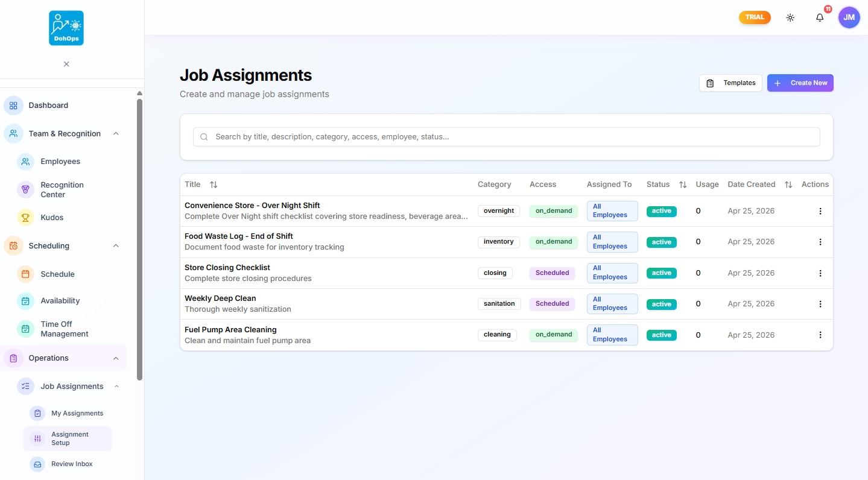Click the DohOps logo

point(66,27)
